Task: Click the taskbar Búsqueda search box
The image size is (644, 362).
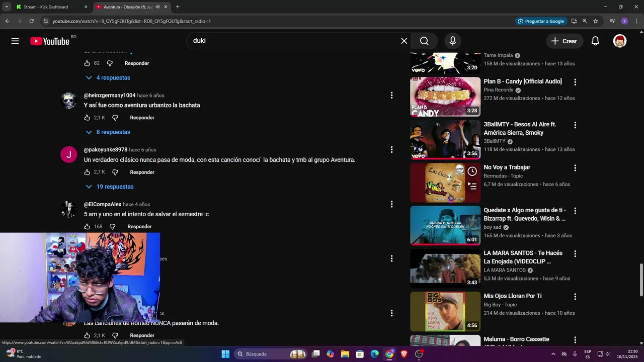Action: (x=272, y=354)
